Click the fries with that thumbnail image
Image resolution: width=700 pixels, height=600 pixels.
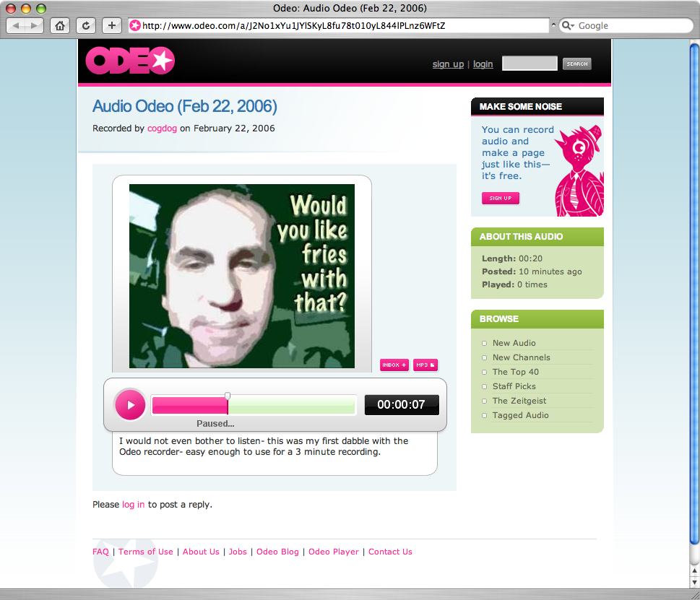point(241,276)
